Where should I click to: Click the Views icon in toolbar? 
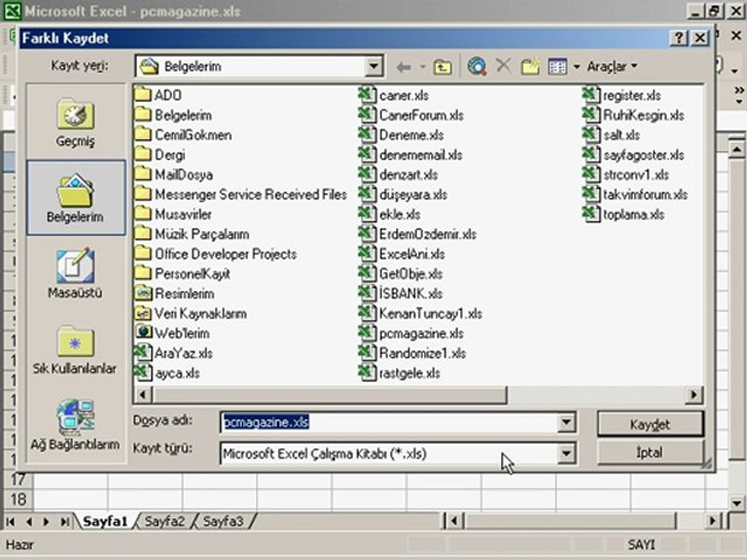(x=557, y=66)
